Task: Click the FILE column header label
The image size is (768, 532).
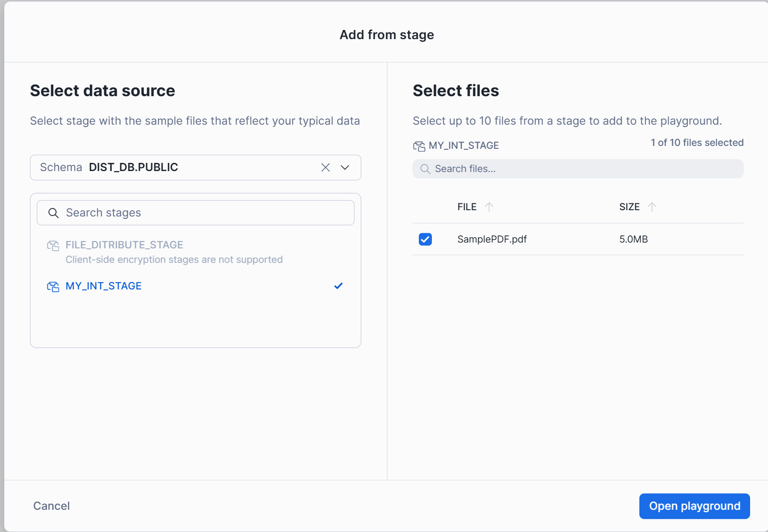Action: [x=467, y=207]
